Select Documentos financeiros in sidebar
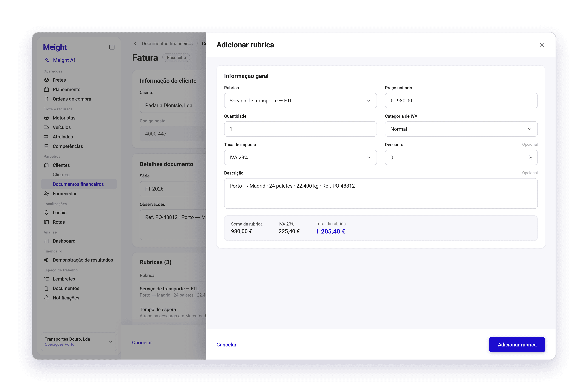Screen dimensions: 588x392 (x=79, y=184)
